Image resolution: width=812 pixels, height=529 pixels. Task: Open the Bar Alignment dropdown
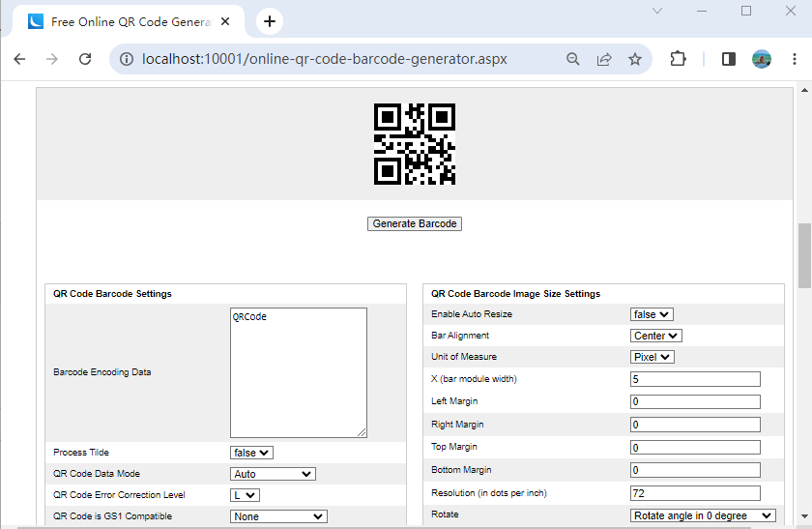coord(655,336)
